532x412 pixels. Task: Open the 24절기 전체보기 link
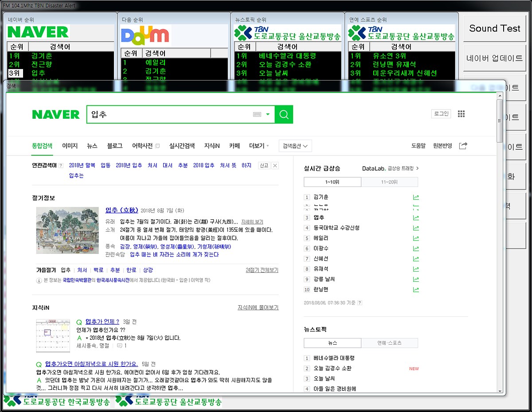[262, 270]
